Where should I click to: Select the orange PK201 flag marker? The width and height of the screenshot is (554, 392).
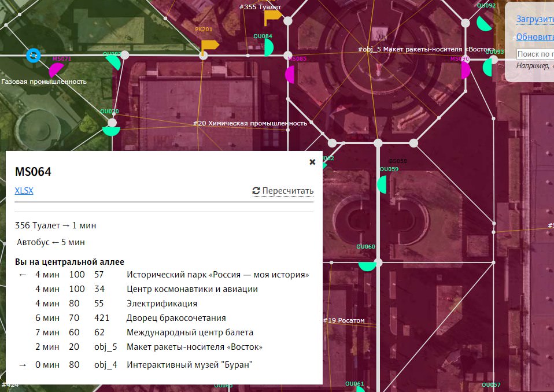tap(208, 46)
